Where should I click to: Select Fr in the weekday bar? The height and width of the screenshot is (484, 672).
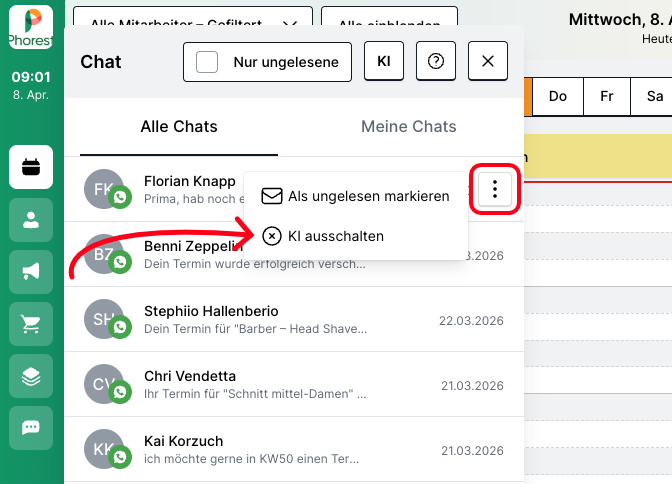coord(606,96)
